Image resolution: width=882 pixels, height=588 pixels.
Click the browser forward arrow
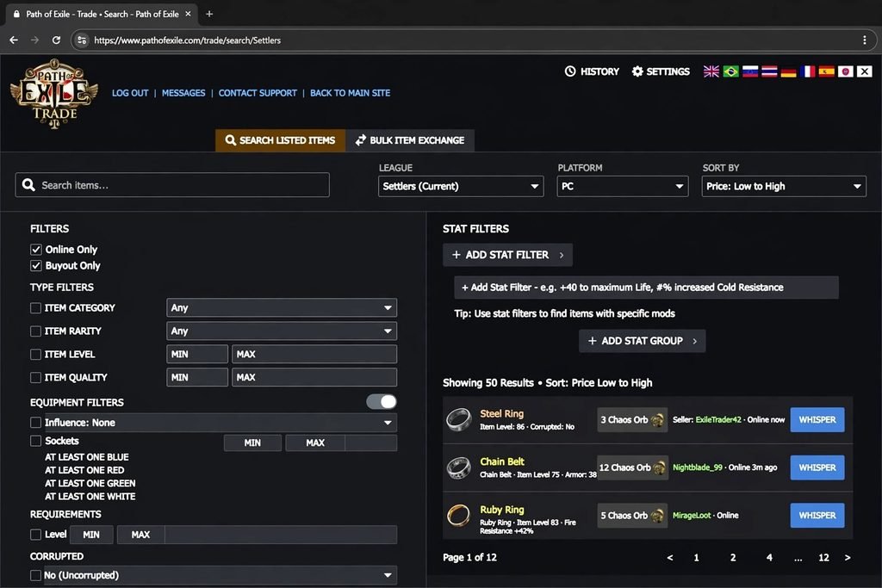(34, 40)
